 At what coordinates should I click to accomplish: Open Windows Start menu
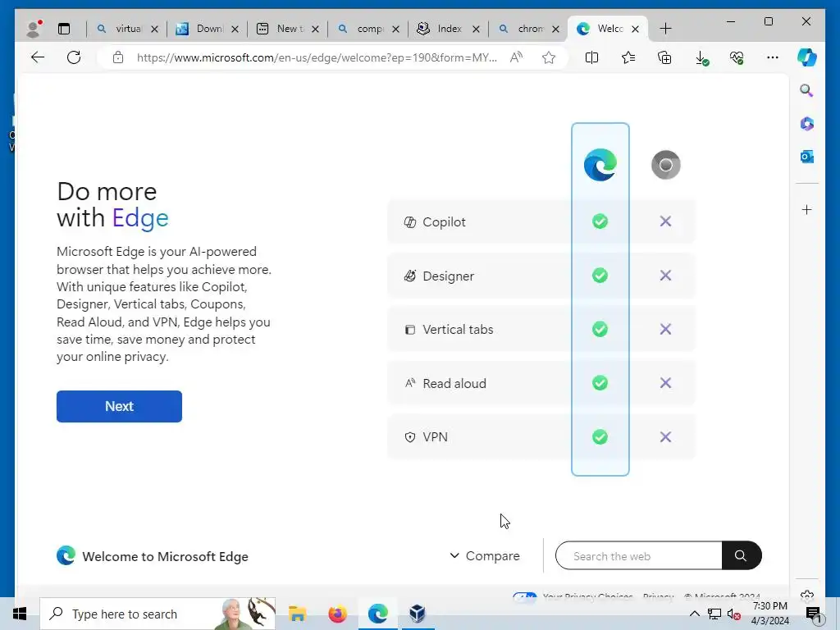(x=20, y=614)
